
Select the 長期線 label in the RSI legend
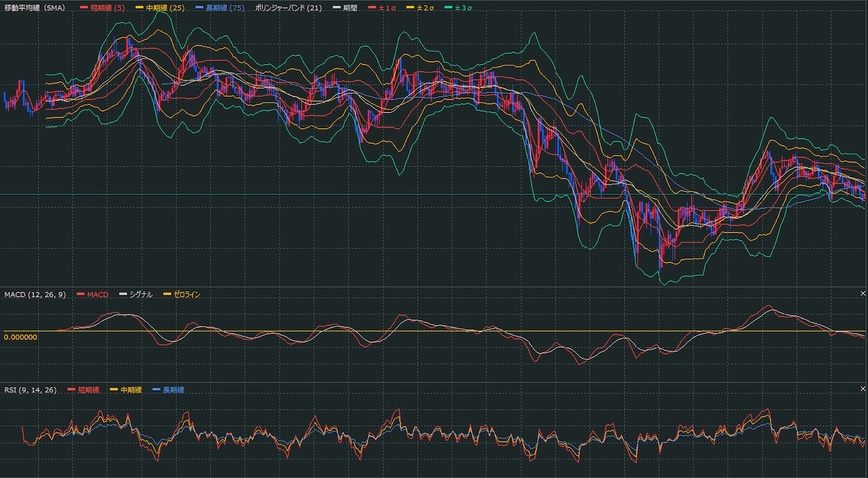tap(174, 390)
